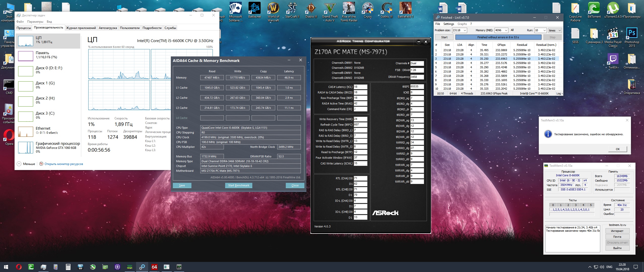
Task: Open the LinX Graphs menu
Action: (462, 24)
